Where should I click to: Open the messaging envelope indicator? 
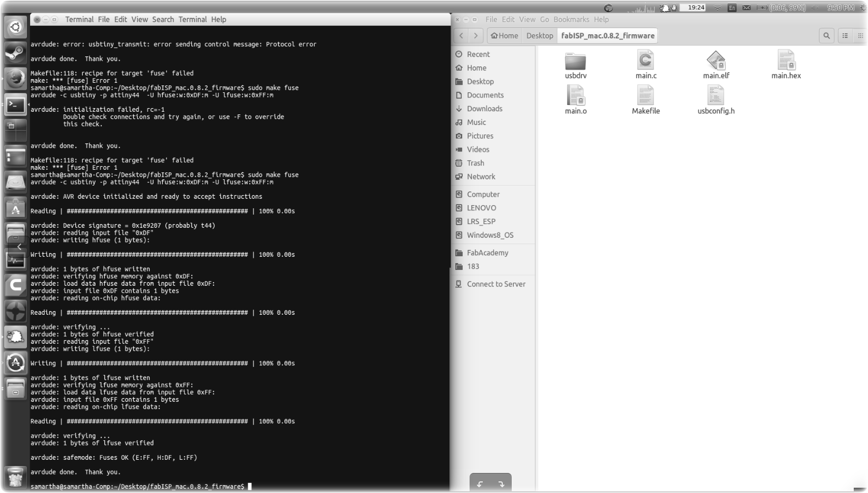pos(746,7)
